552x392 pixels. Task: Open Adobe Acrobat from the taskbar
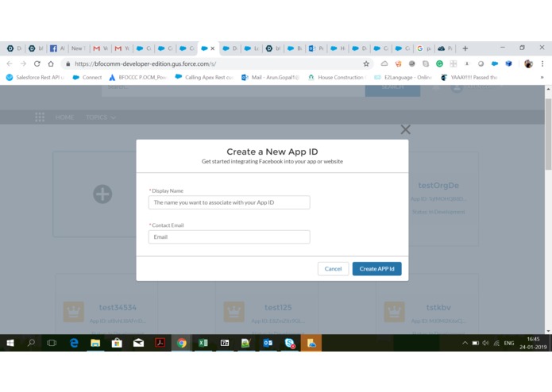pos(160,343)
